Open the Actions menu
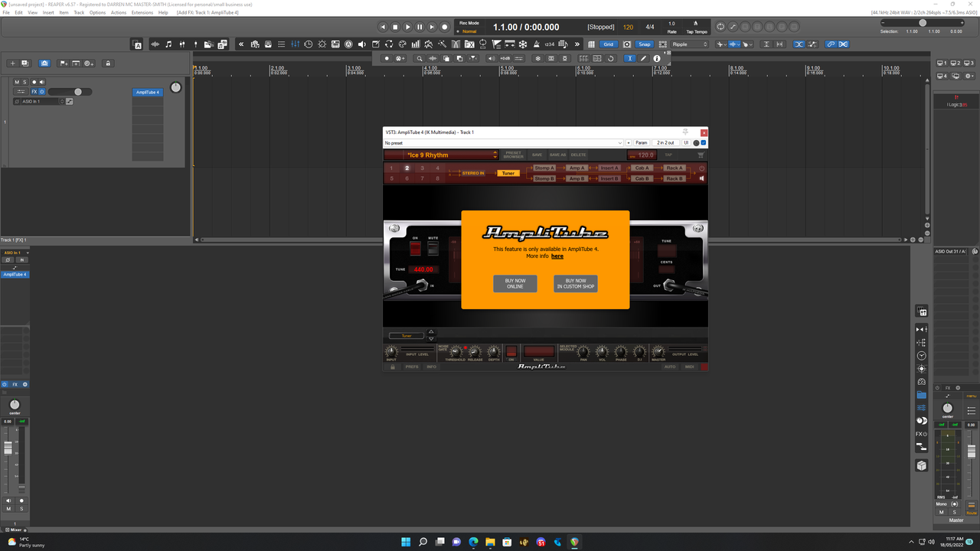This screenshot has height=551, width=980. click(118, 12)
